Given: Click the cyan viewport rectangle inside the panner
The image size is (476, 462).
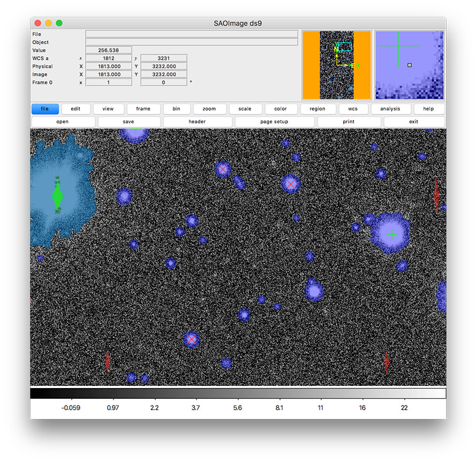Looking at the screenshot, I should pyautogui.click(x=345, y=47).
